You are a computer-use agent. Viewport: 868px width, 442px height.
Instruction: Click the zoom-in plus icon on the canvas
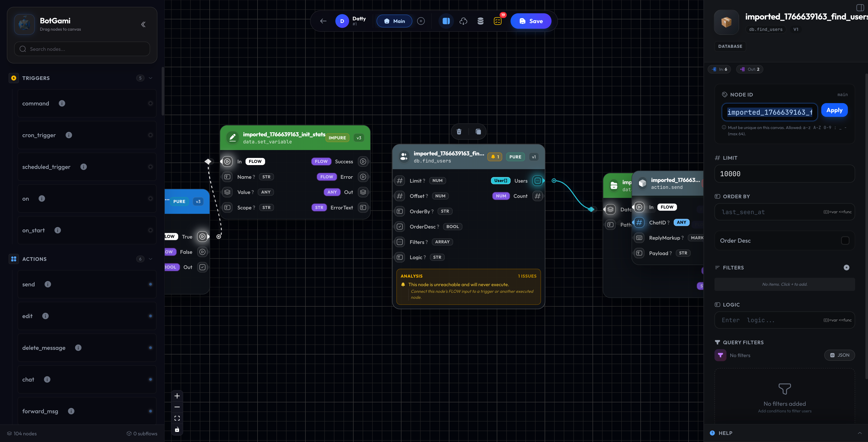click(x=177, y=396)
